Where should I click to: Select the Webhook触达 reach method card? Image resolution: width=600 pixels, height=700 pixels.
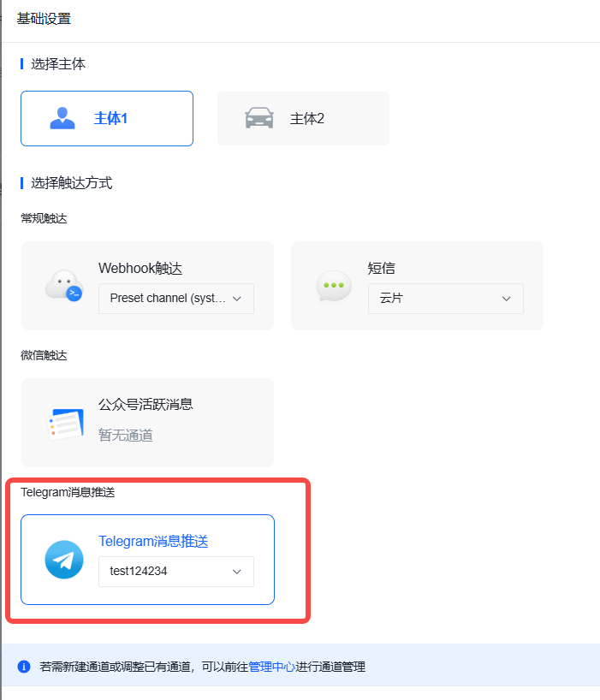(x=147, y=286)
